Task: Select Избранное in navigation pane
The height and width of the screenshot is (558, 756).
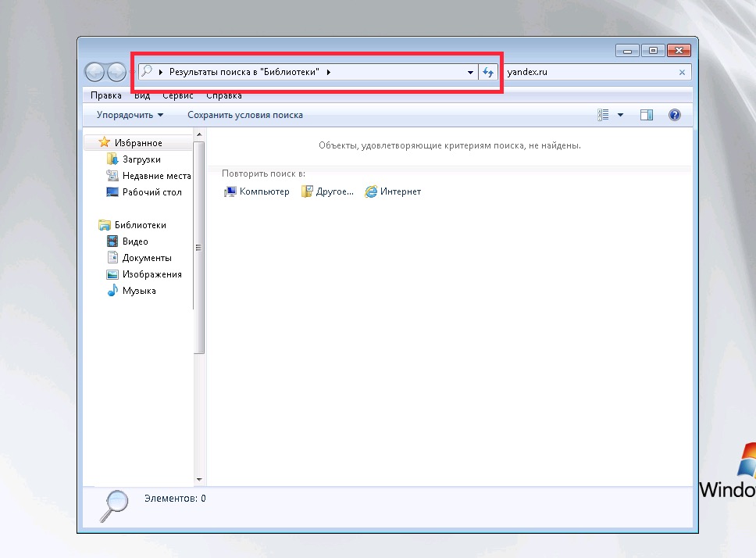Action: (138, 143)
